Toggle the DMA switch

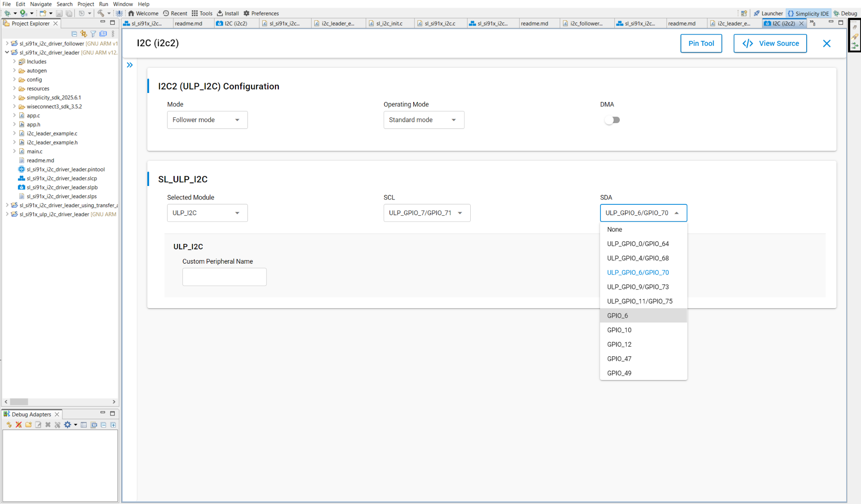612,120
